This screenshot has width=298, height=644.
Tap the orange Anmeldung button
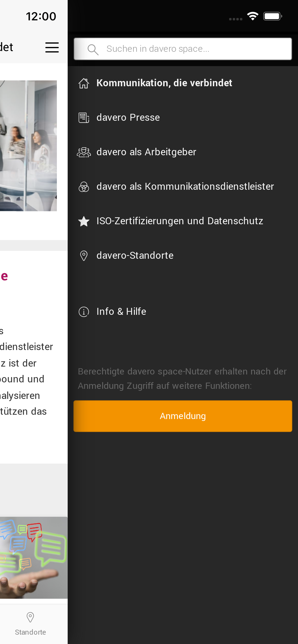183,416
